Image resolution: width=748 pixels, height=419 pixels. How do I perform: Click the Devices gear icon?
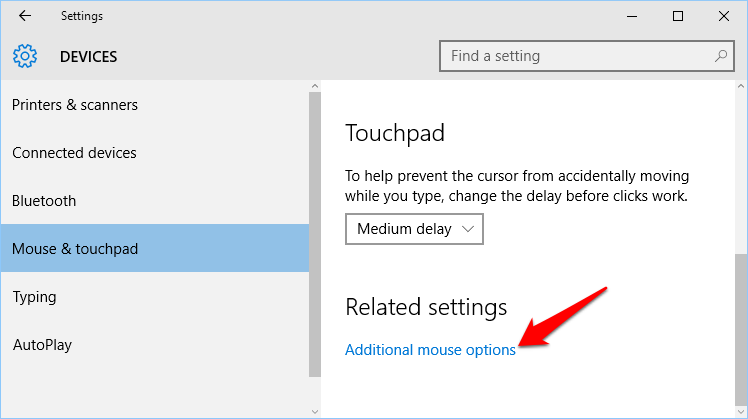[25, 56]
